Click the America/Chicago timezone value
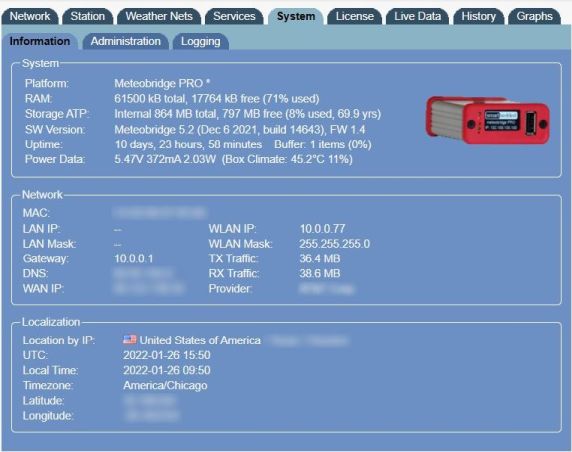 pos(165,386)
